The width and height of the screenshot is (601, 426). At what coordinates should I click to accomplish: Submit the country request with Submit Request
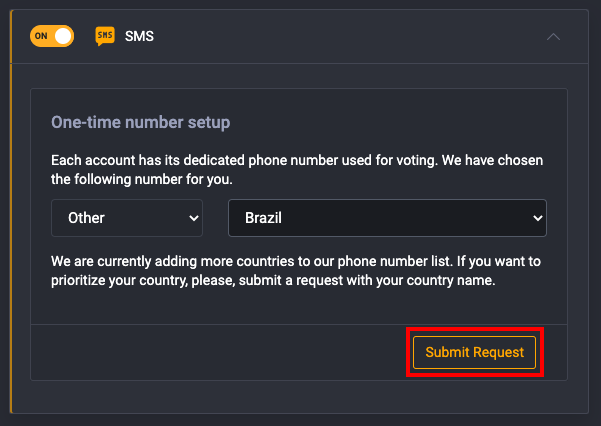475,352
